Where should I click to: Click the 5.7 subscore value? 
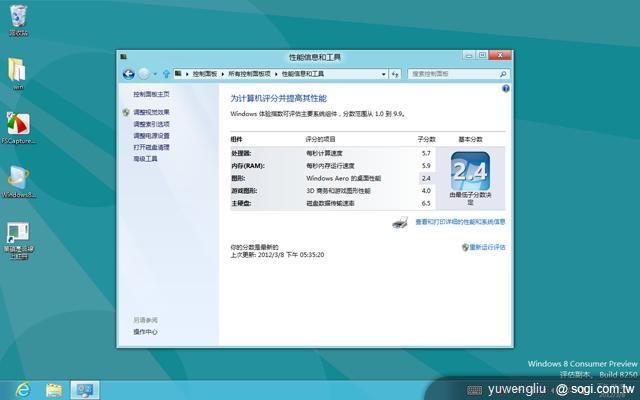click(x=426, y=153)
